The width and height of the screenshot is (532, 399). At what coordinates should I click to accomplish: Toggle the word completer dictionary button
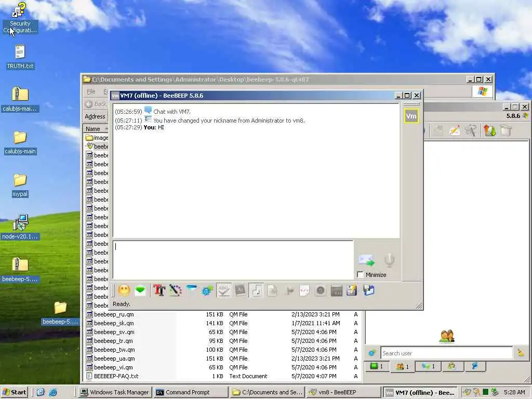tap(240, 290)
